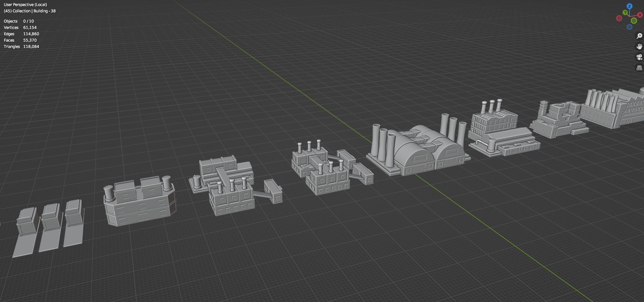Click the Triangles '118,084' statistic
This screenshot has width=644, height=302.
click(x=31, y=47)
